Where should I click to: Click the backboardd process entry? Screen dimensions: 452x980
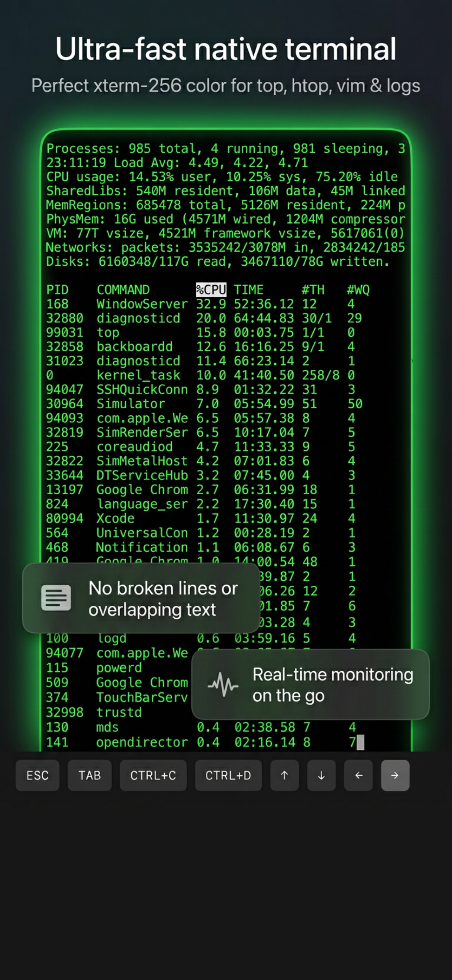135,347
